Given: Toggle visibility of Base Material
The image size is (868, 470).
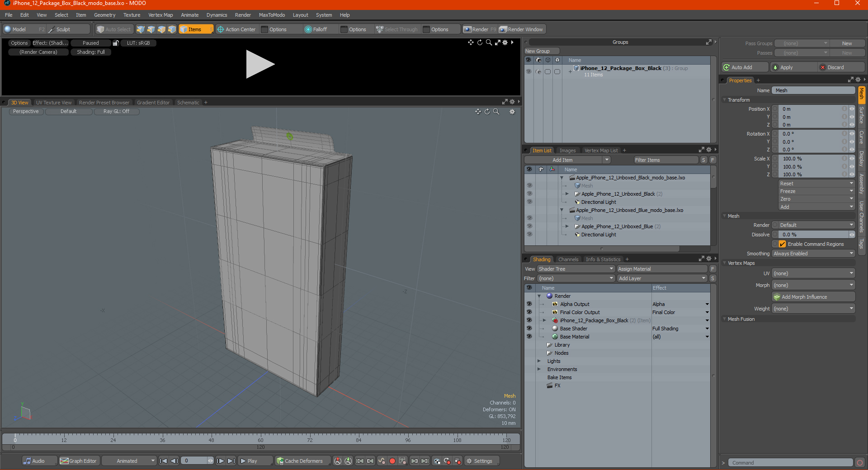Looking at the screenshot, I should click(529, 337).
